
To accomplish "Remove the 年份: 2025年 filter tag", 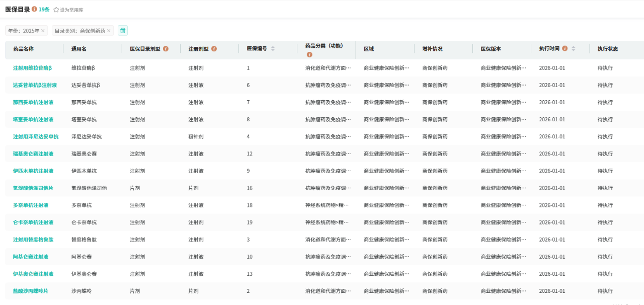I will [x=43, y=31].
